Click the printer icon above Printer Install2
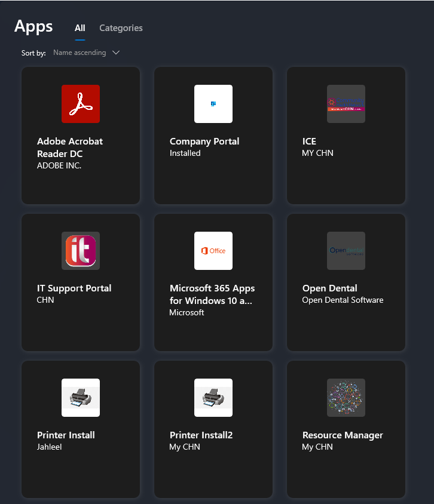434x504 pixels. [213, 398]
